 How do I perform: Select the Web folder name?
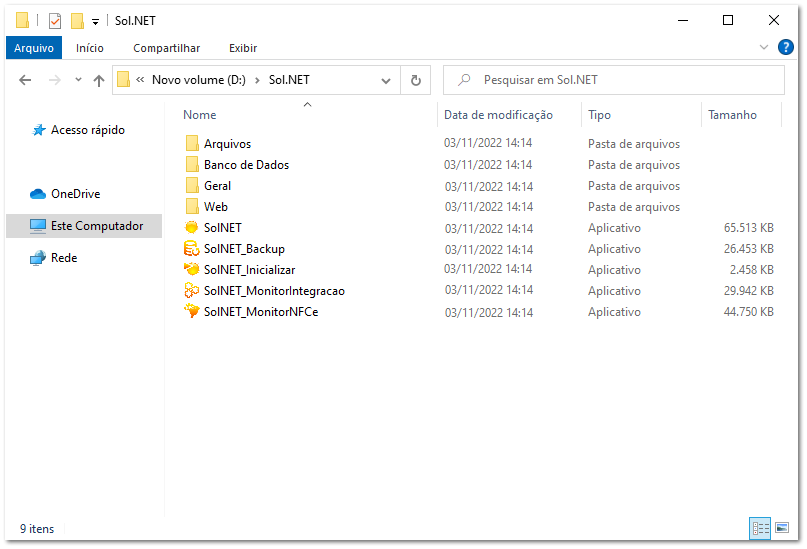pos(216,207)
